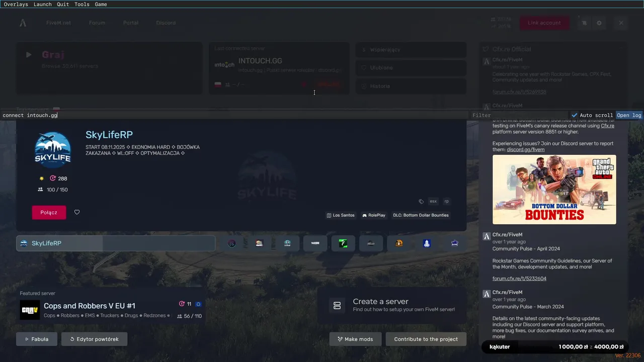This screenshot has height=362, width=644.
Task: Click the Połącz connect button
Action: coord(49,212)
